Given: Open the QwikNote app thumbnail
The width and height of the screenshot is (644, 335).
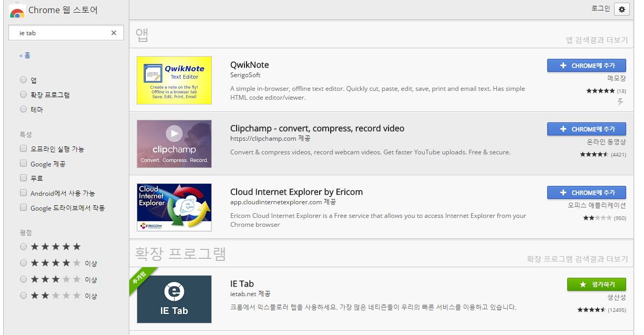Looking at the screenshot, I should [x=174, y=80].
